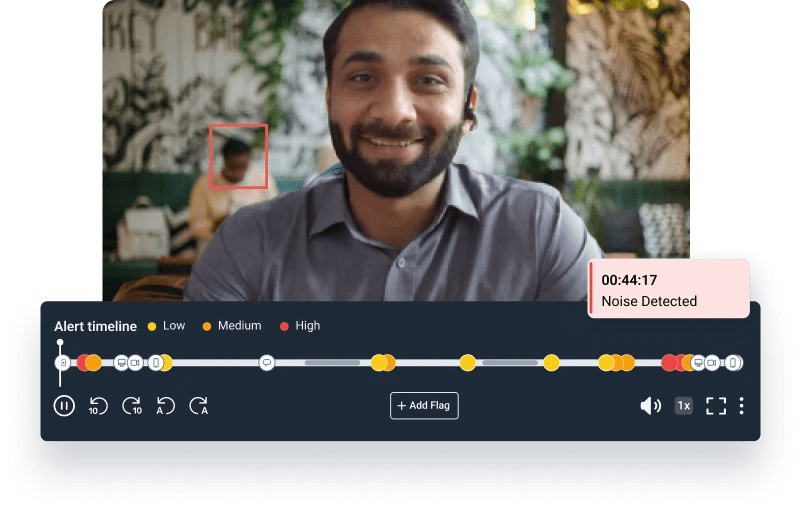Click the orange Medium legend dot

click(x=207, y=326)
